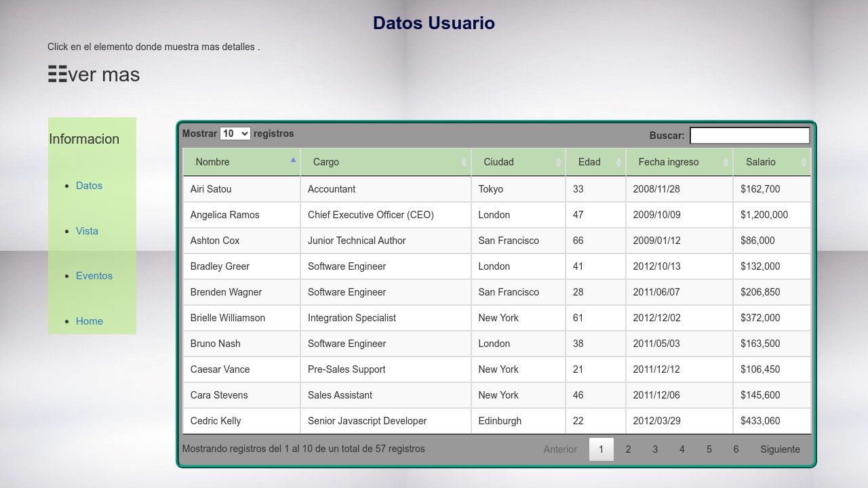Click the 2008/11/28 date cell

click(x=679, y=189)
